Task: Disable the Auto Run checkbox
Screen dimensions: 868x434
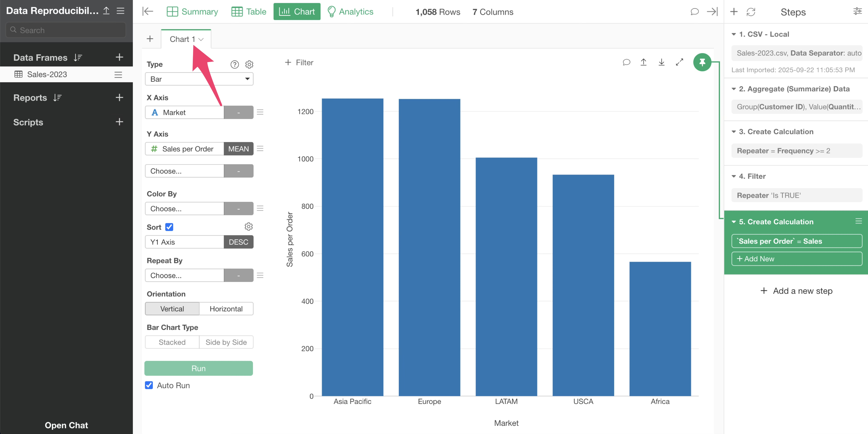Action: coord(149,385)
